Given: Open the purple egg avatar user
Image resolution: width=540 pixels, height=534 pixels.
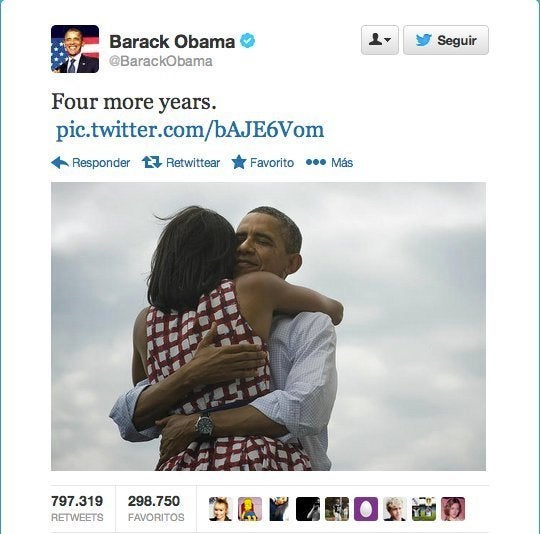Looking at the screenshot, I should coord(366,509).
